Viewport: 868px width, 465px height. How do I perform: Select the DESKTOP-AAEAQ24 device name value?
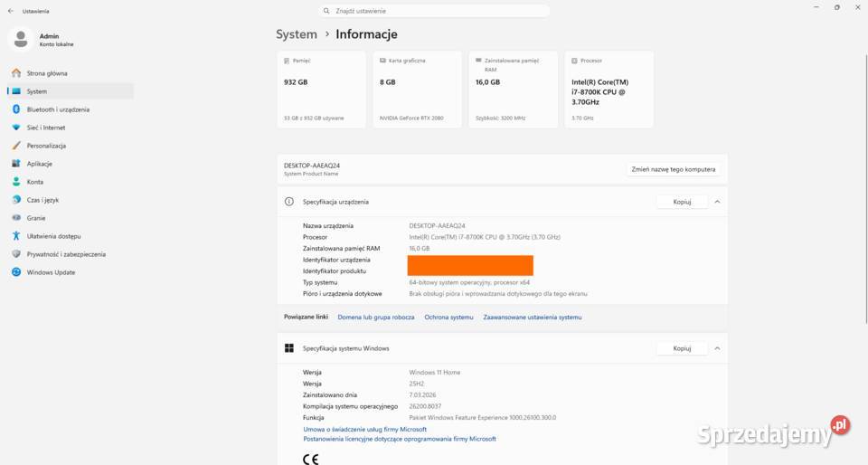(x=437, y=226)
